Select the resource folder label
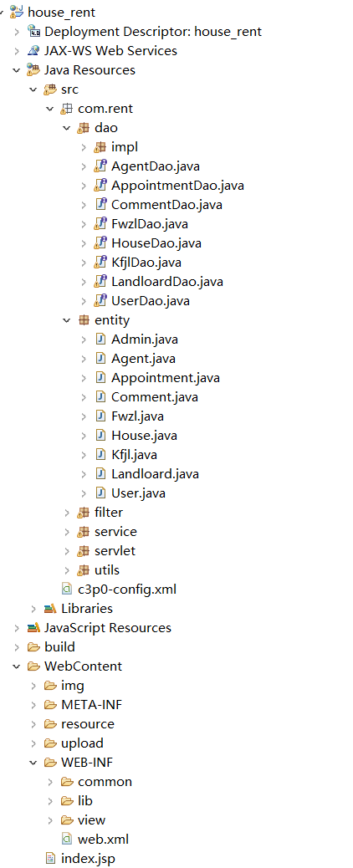This screenshot has width=353, height=868. coord(88,724)
